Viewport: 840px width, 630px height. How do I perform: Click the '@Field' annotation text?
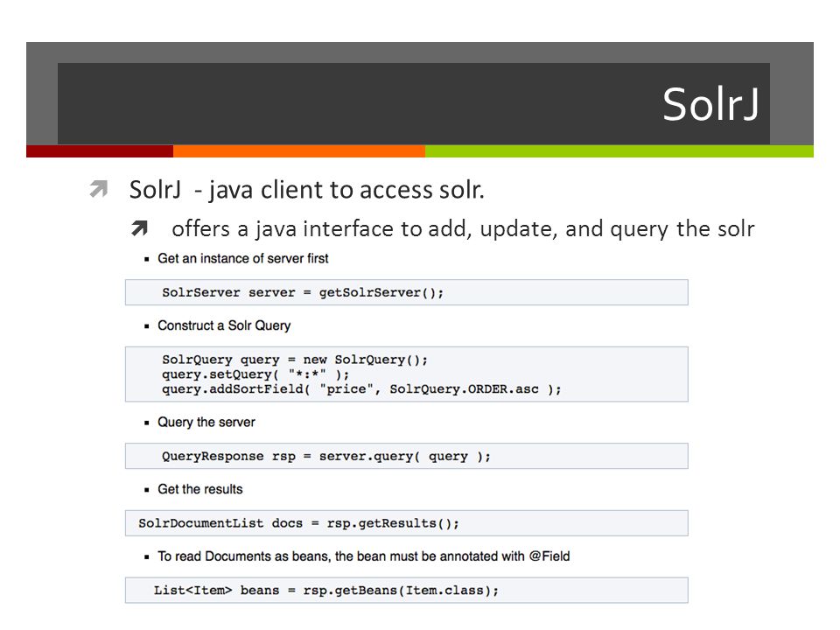[x=549, y=556]
